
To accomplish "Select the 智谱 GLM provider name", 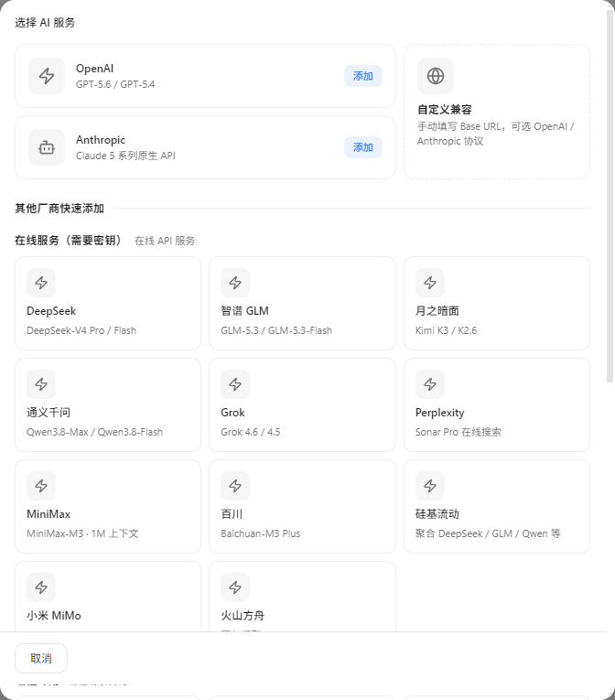I will pyautogui.click(x=244, y=311).
